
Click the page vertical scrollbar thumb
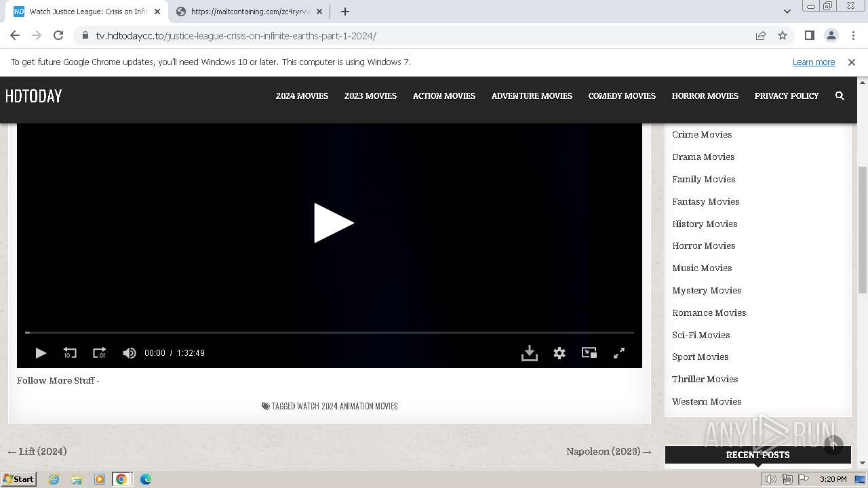863,230
